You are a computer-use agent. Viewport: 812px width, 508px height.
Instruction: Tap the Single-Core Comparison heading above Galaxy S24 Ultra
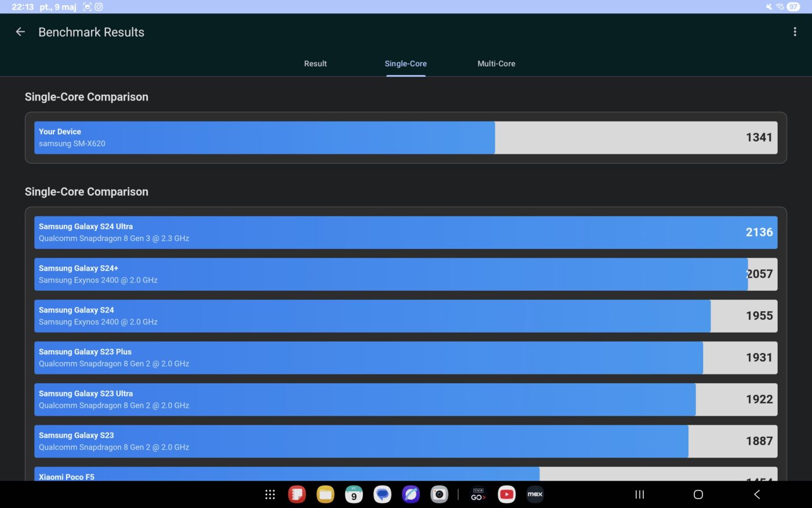(86, 192)
